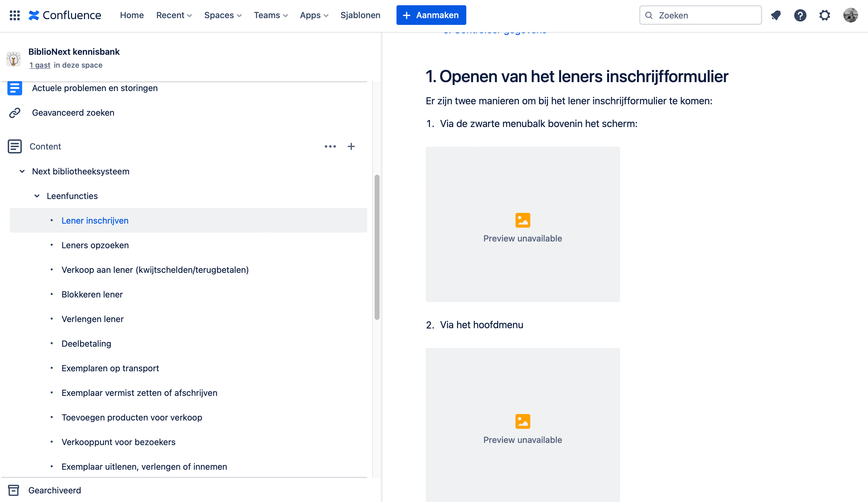This screenshot has height=502, width=868.
Task: Open the Leners opzoeken page
Action: [95, 245]
